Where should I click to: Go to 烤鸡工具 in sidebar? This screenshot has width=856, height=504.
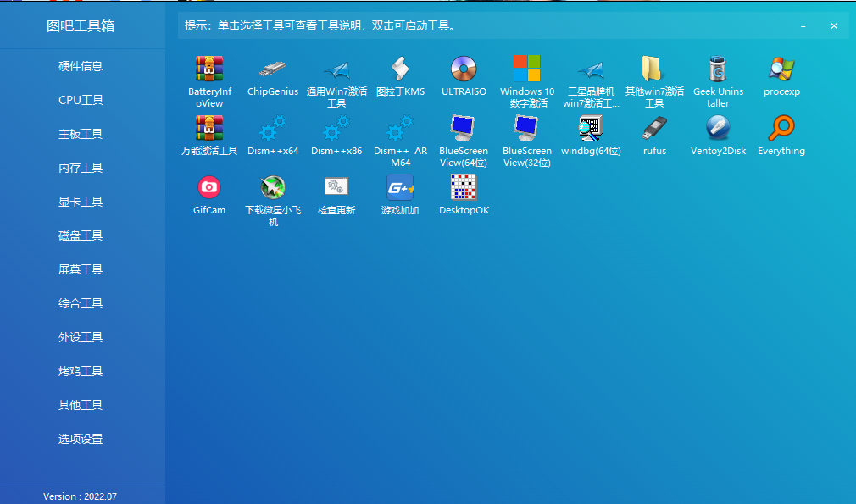pyautogui.click(x=81, y=371)
